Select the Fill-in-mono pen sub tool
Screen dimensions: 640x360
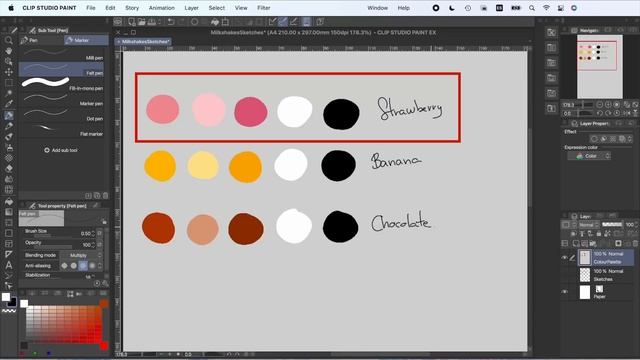point(61,84)
